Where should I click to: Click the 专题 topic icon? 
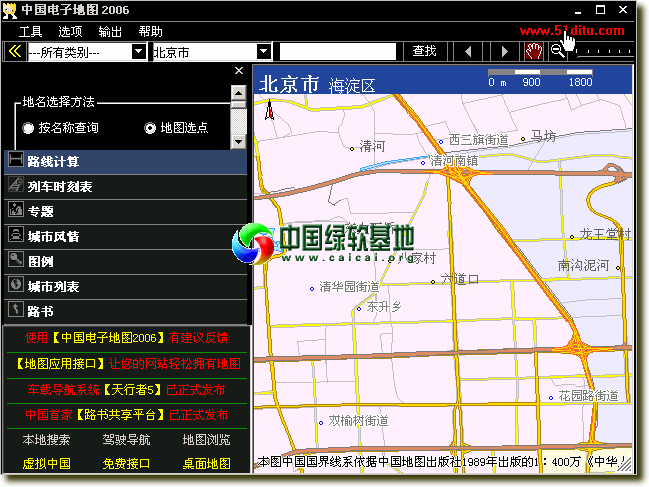pos(16,210)
